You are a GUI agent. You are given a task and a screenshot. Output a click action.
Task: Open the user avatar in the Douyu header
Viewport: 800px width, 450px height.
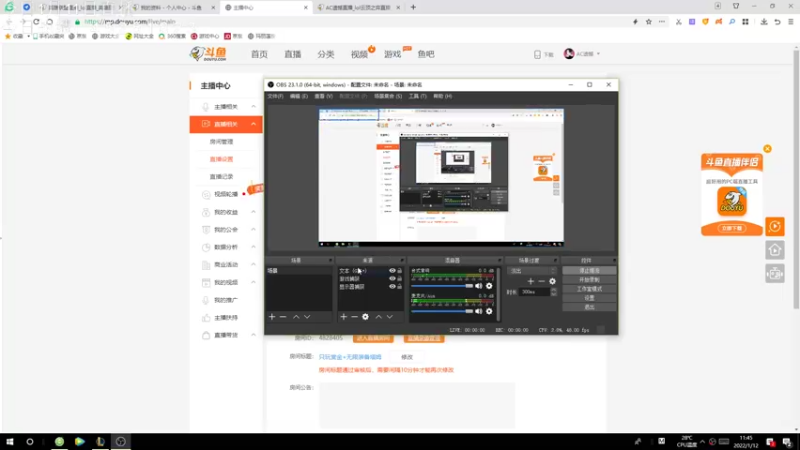pyautogui.click(x=569, y=54)
